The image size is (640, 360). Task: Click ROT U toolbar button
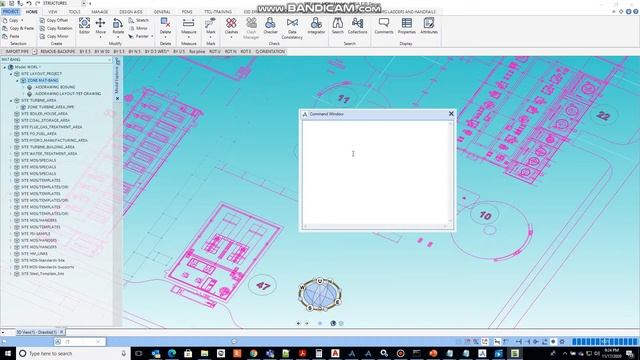point(215,52)
